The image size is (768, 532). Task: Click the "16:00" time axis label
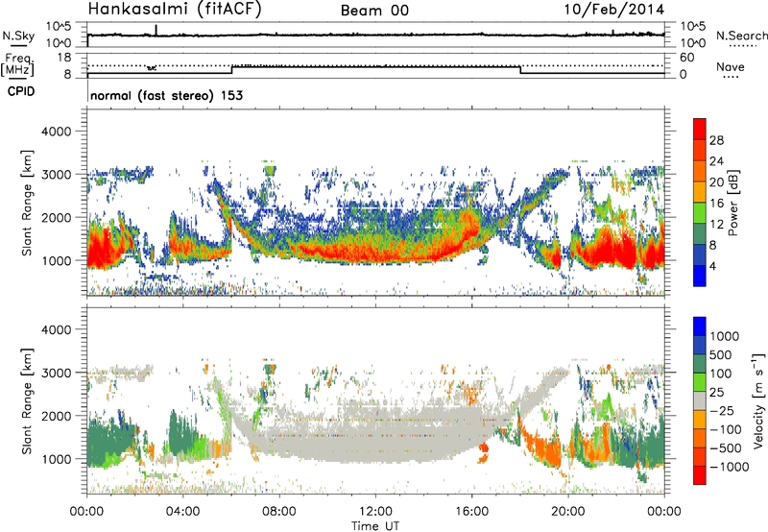tap(471, 512)
